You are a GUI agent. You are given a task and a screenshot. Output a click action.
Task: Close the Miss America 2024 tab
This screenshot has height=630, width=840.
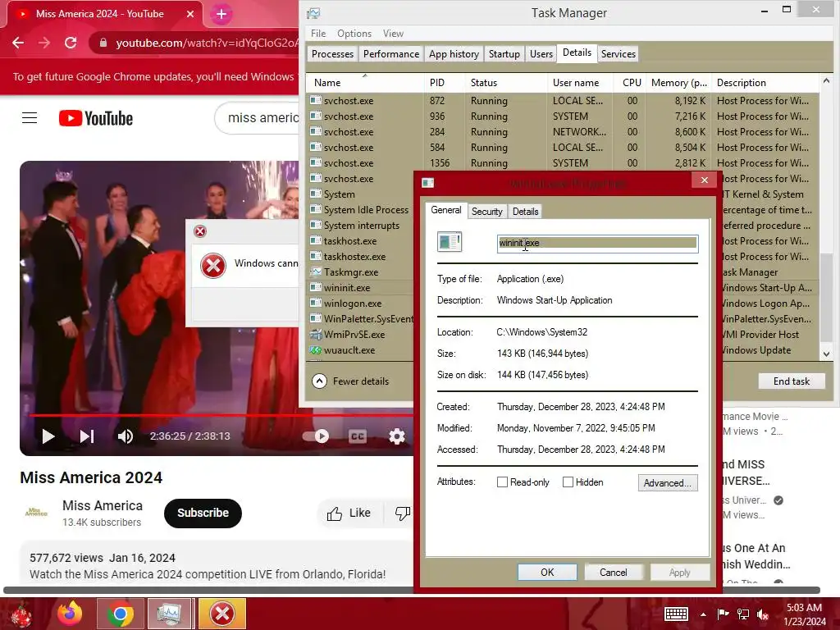(x=190, y=14)
